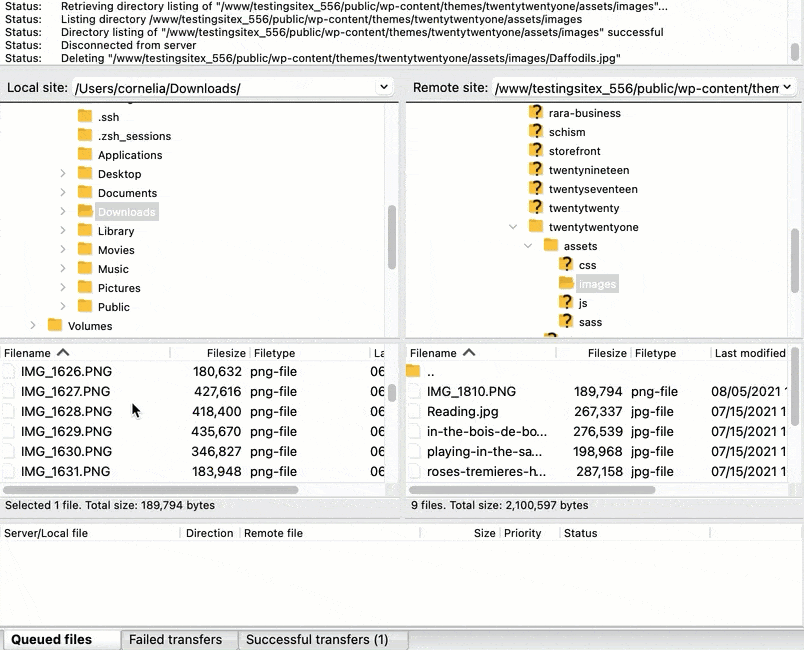Open the sass folder in assets tree
The height and width of the screenshot is (650, 804).
[592, 321]
